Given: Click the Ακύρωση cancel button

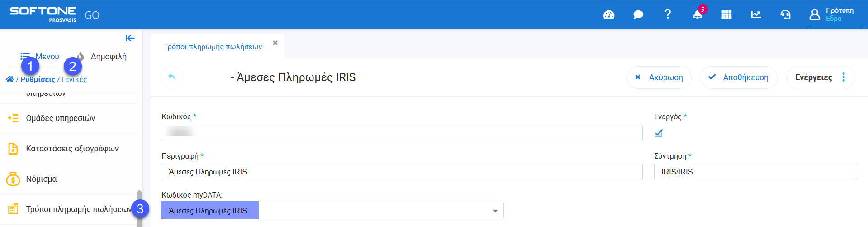Looking at the screenshot, I should pyautogui.click(x=659, y=77).
